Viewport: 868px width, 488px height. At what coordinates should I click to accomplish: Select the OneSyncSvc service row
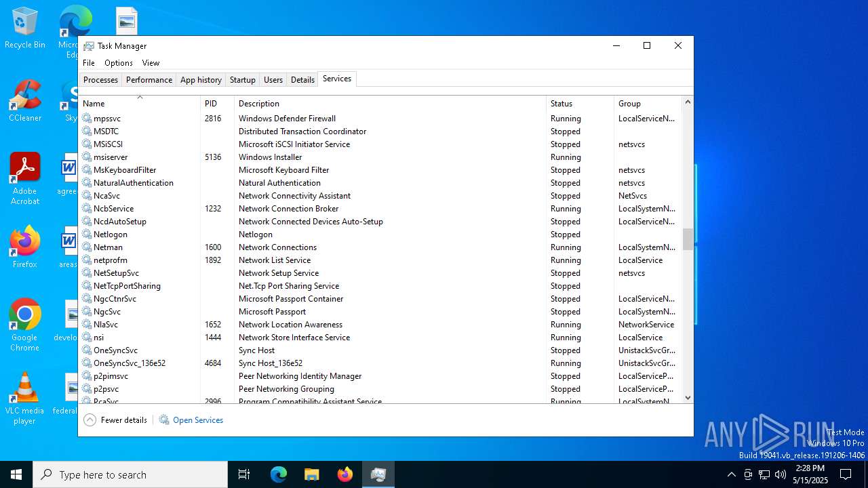(380, 350)
